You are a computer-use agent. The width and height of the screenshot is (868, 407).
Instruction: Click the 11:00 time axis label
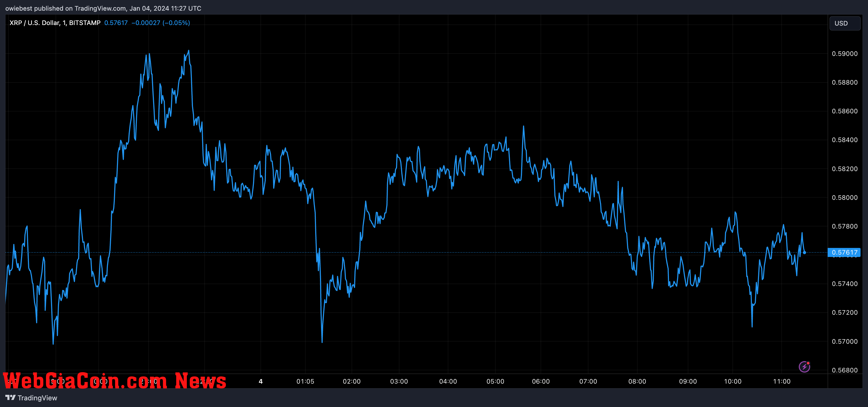click(x=782, y=381)
